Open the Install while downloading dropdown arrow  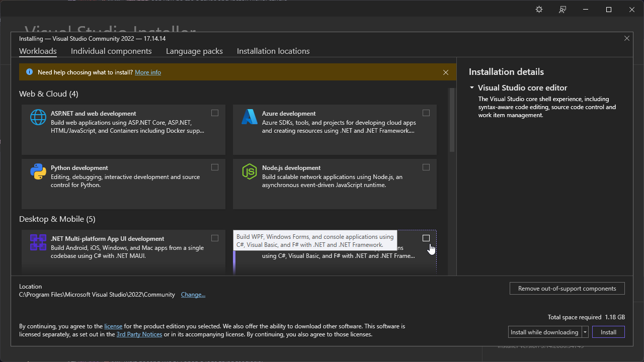coord(585,332)
